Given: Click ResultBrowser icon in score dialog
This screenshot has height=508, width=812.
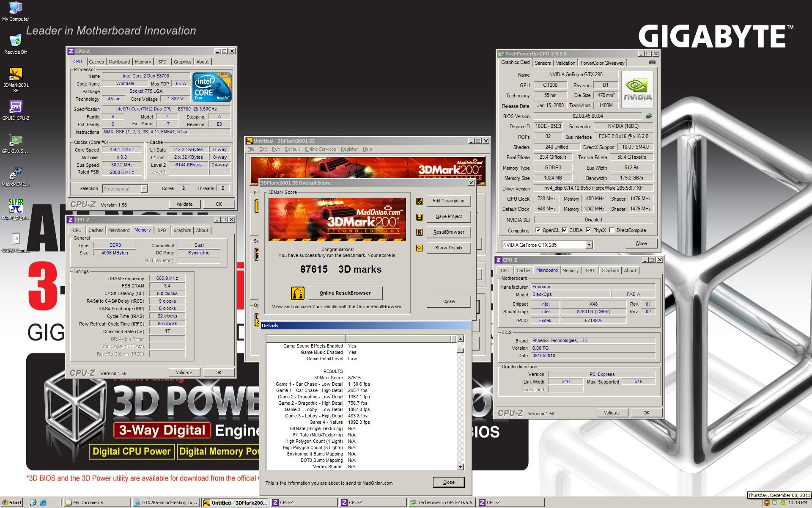Looking at the screenshot, I should point(420,232).
